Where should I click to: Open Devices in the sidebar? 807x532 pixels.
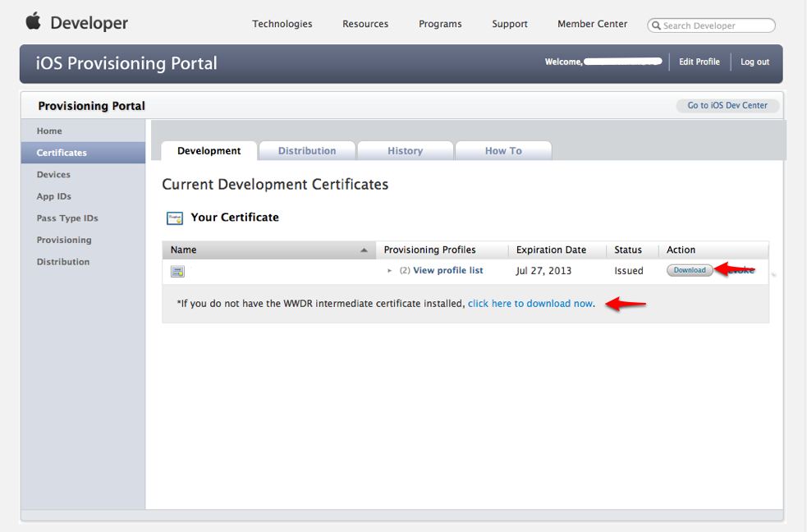(84, 174)
